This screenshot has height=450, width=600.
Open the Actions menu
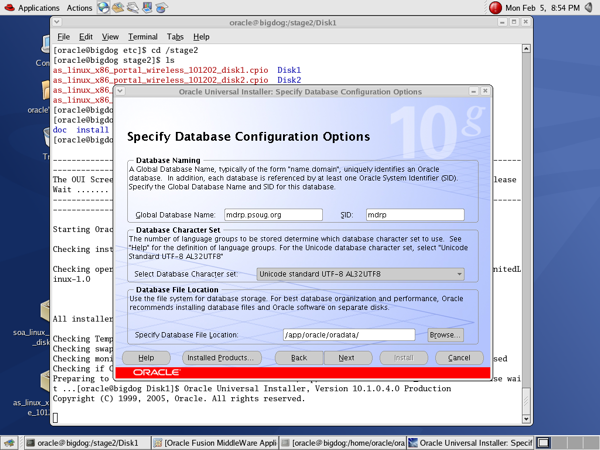coord(79,8)
